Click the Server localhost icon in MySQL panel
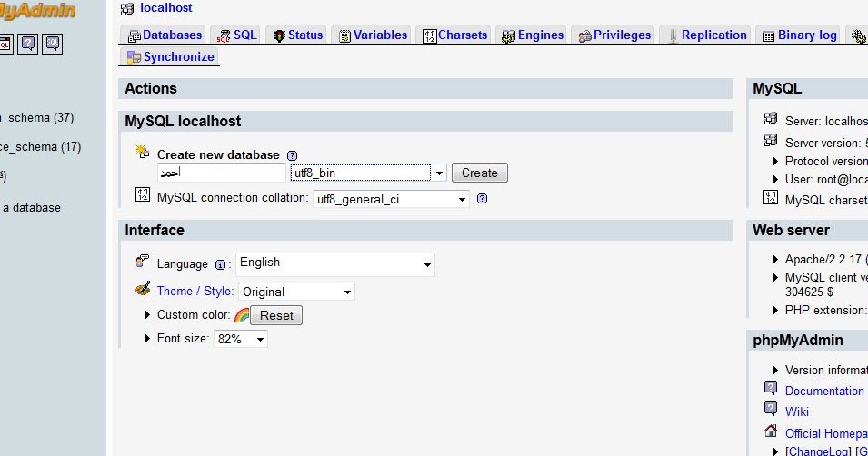 point(771,118)
